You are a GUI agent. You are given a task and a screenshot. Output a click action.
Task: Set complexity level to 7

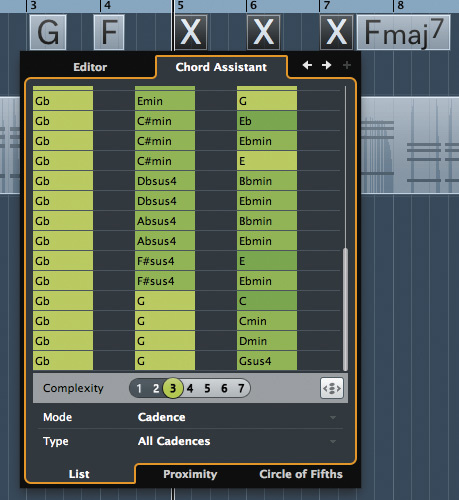241,388
